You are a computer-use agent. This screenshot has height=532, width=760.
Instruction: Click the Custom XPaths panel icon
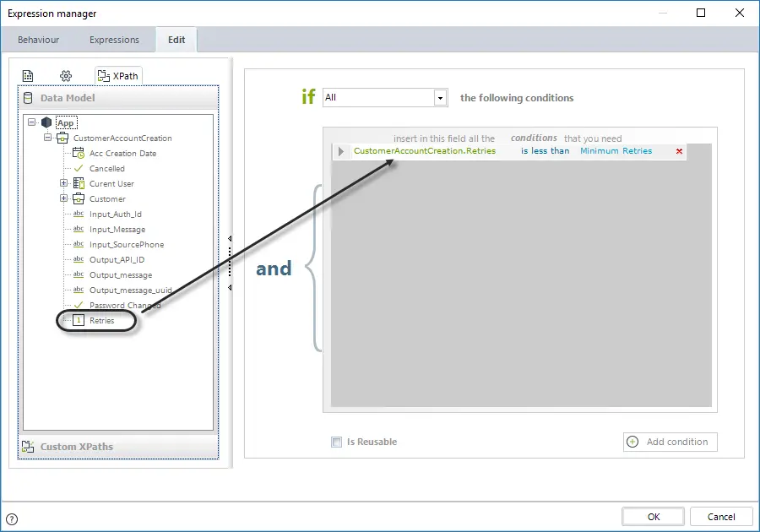28,447
